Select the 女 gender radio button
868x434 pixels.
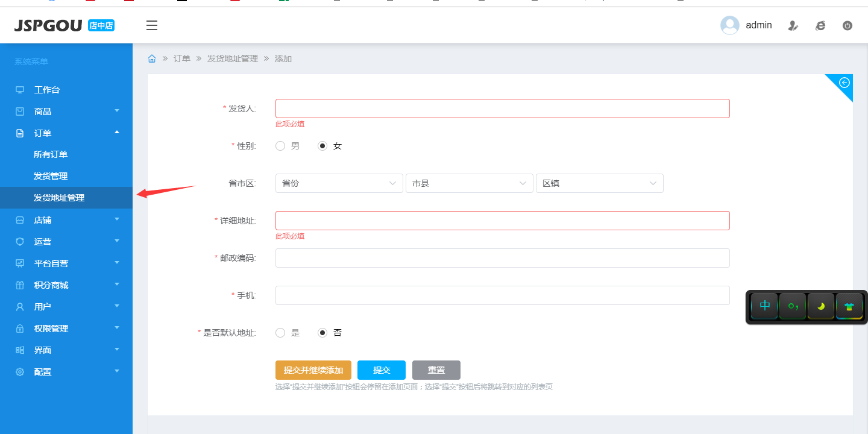pyautogui.click(x=322, y=146)
